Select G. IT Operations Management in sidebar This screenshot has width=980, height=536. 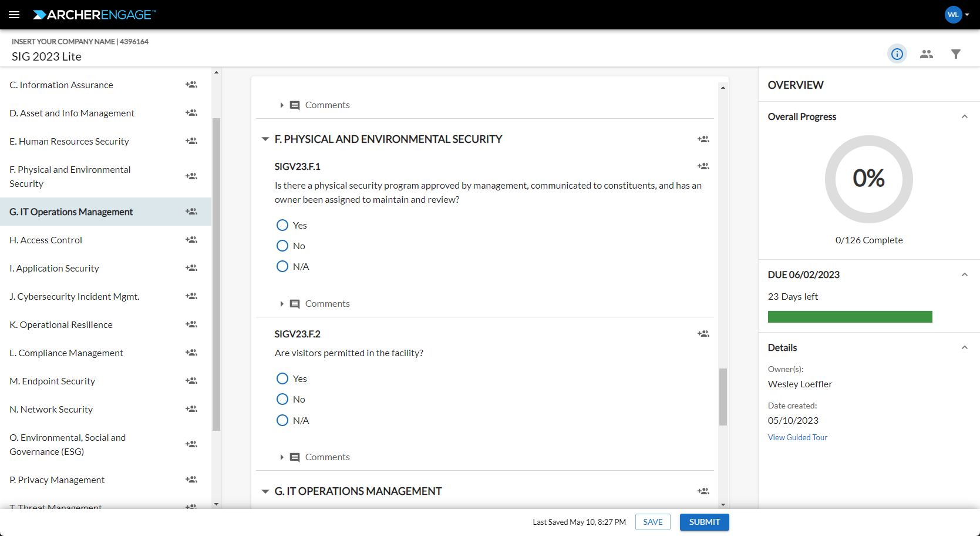[x=71, y=211]
